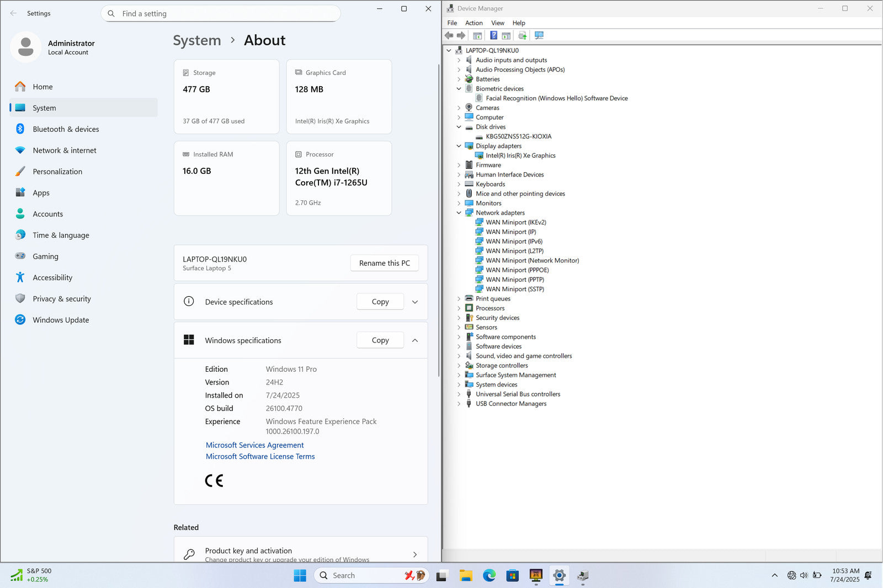Screen dimensions: 883x588
Task: Expand Audio inputs and outputs node
Action: tap(459, 60)
